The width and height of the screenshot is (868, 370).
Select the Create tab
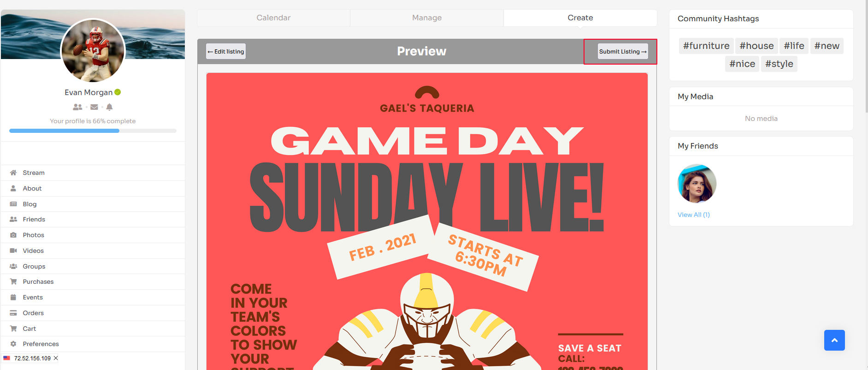580,18
